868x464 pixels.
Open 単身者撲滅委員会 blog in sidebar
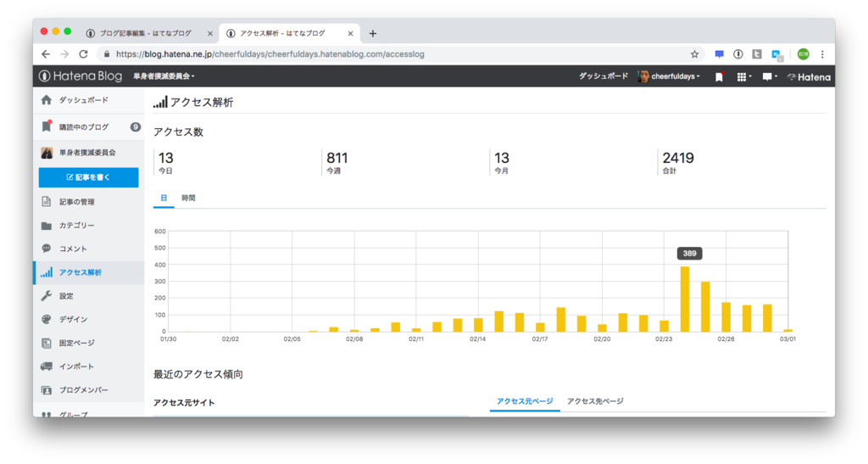click(88, 153)
